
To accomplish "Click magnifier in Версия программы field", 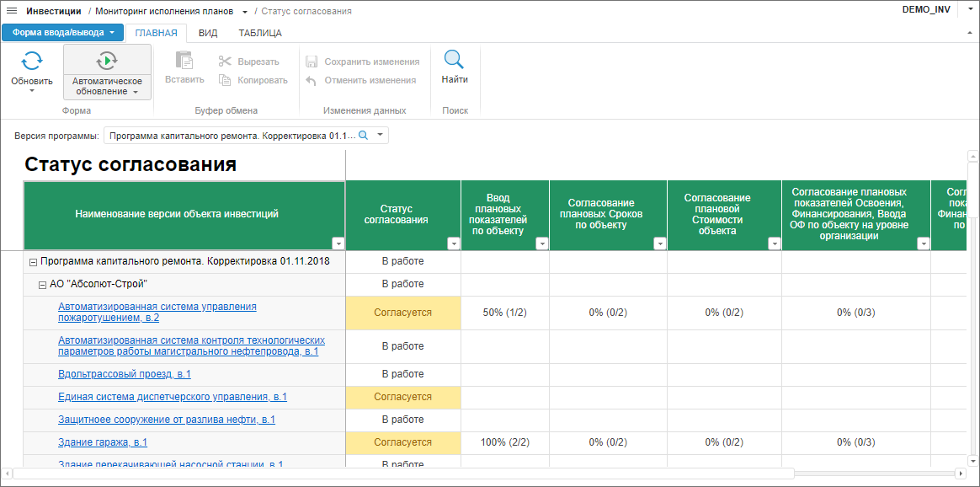I will [x=364, y=135].
